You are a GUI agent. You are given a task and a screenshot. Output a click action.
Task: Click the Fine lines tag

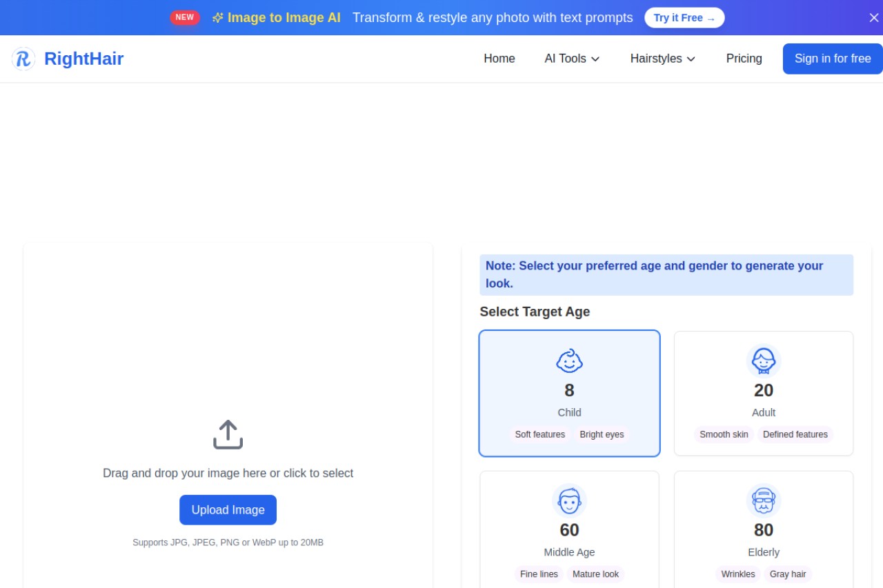[x=539, y=574]
